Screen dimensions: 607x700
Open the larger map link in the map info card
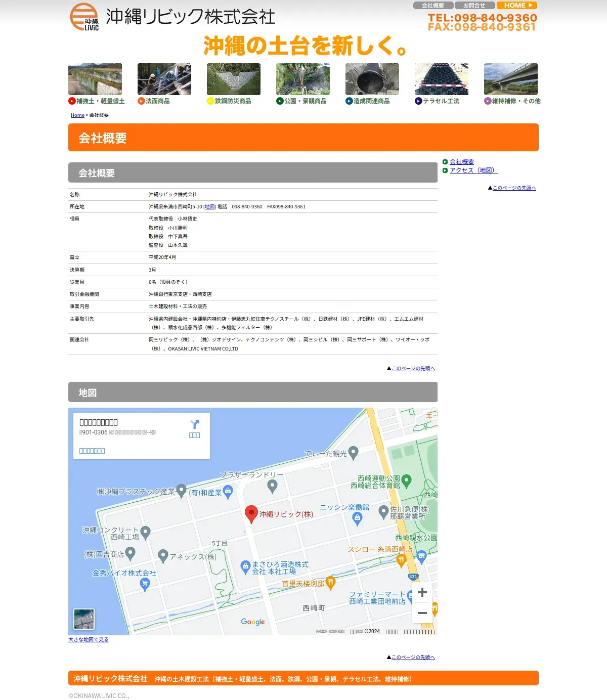pyautogui.click(x=92, y=451)
